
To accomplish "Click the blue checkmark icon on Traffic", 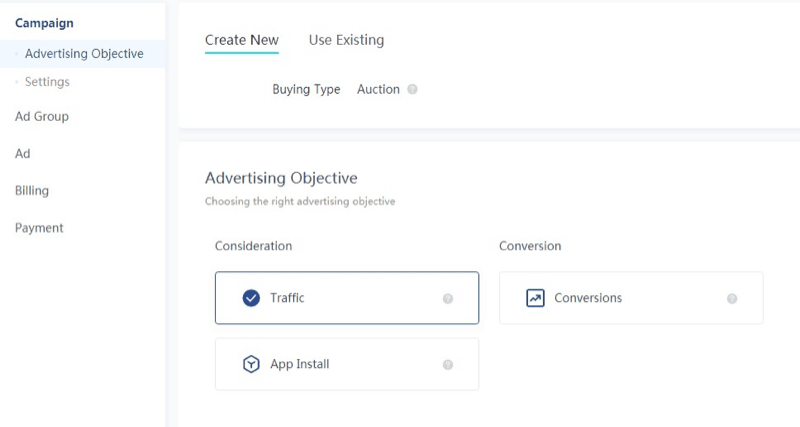I will [x=252, y=298].
